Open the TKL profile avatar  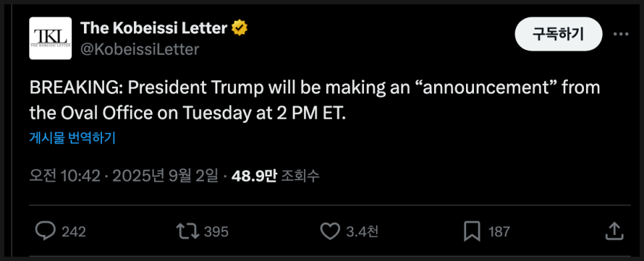tap(51, 38)
